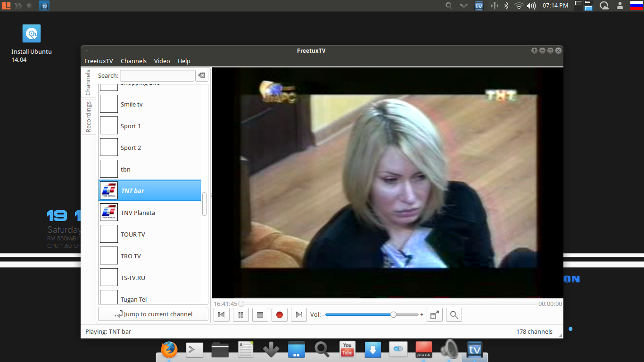
Task: Open the Video menu
Action: [x=162, y=61]
